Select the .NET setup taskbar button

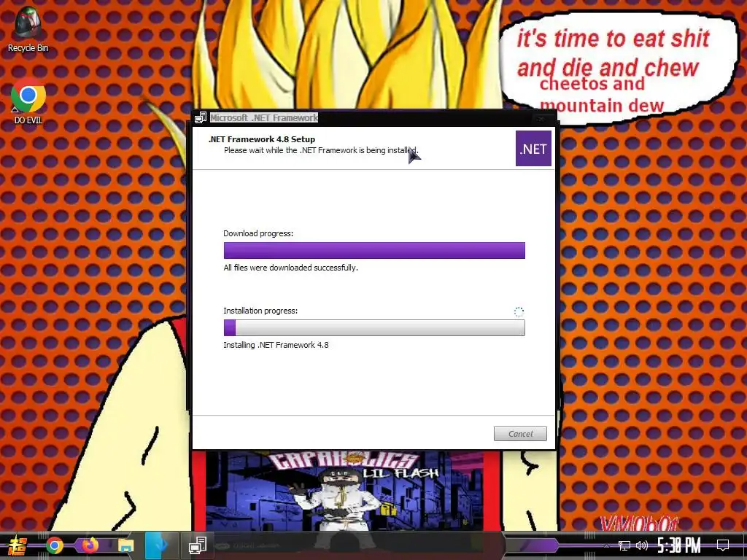(198, 545)
